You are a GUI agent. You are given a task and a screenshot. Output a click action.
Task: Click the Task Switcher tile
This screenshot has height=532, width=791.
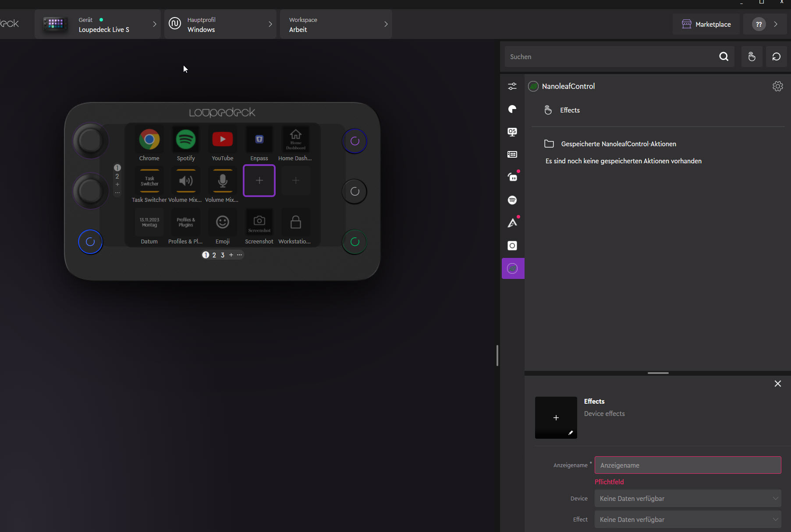coord(149,180)
